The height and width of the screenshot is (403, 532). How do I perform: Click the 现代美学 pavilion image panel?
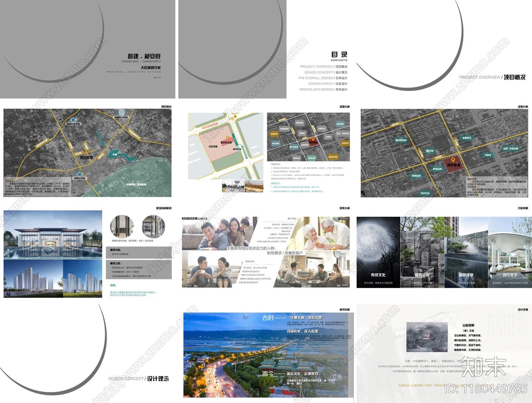(x=510, y=252)
